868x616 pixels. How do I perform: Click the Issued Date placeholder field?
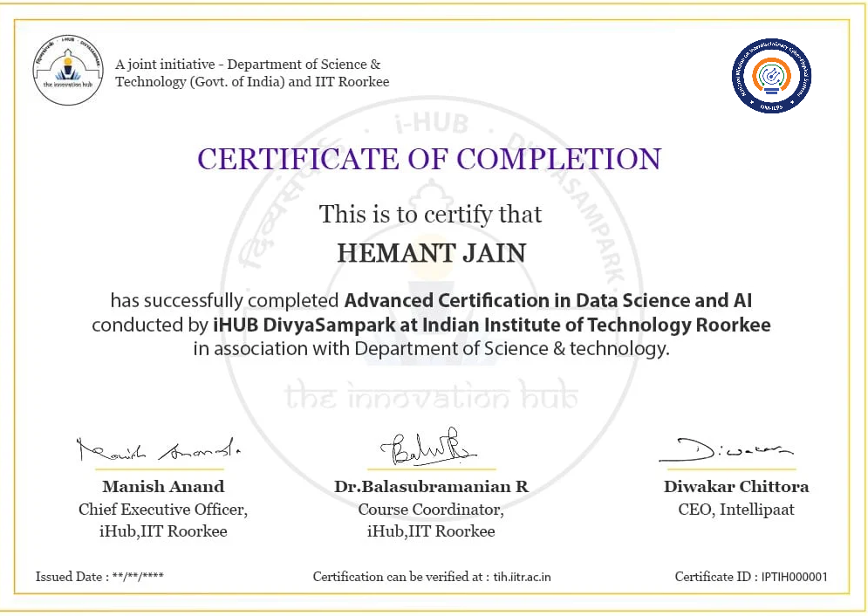pos(138,577)
